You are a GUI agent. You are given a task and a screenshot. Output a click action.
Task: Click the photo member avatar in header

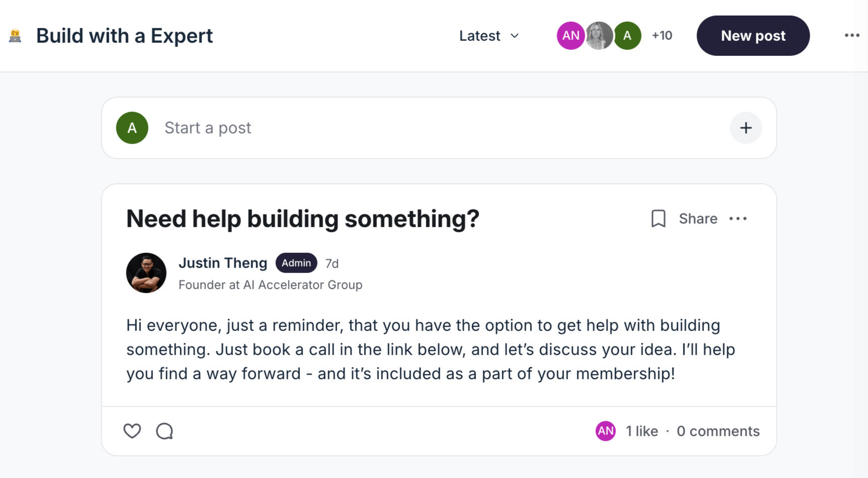(599, 36)
